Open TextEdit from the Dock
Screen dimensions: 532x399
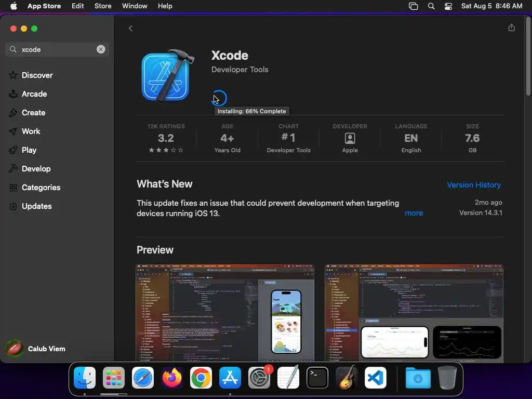point(288,378)
